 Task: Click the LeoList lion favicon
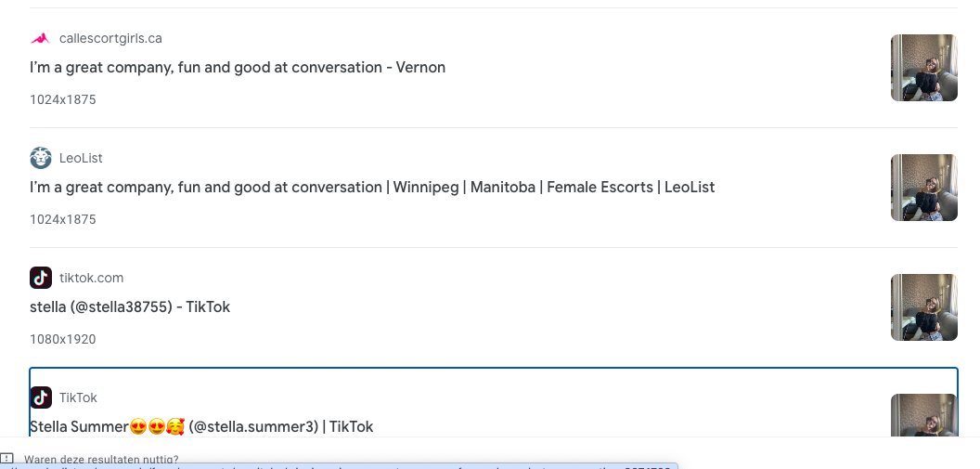41,158
